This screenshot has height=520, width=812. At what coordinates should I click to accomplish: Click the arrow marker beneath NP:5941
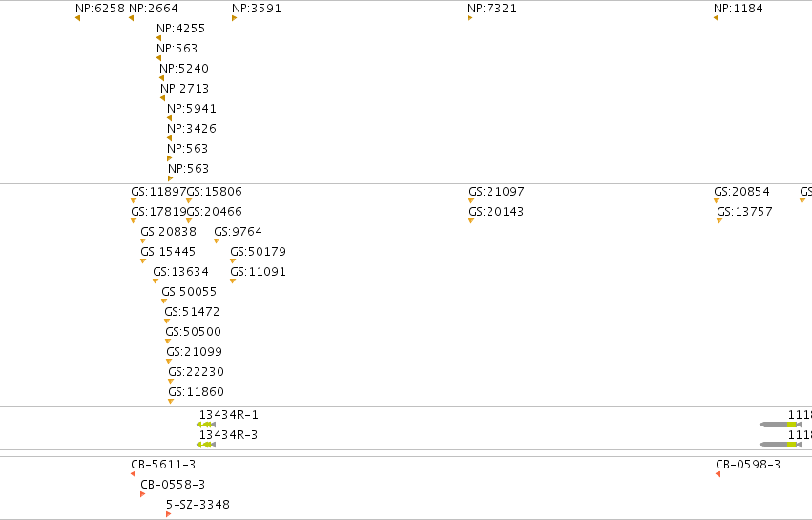(169, 118)
